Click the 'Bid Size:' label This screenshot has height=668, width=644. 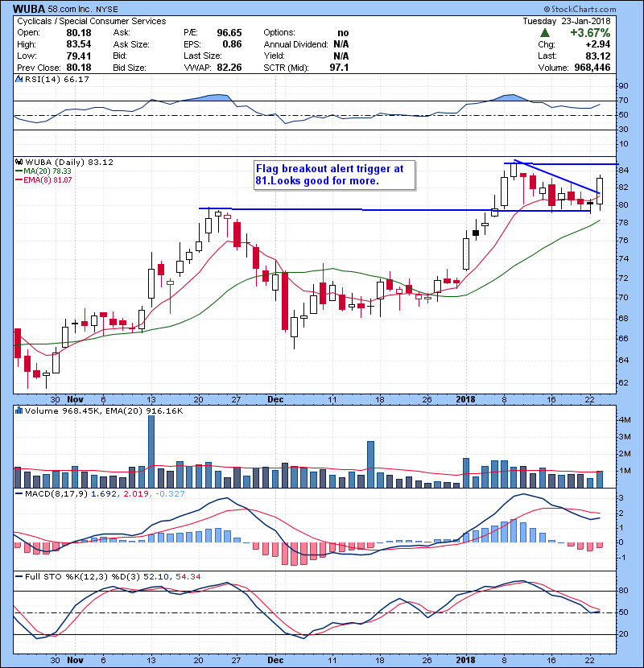(130, 68)
